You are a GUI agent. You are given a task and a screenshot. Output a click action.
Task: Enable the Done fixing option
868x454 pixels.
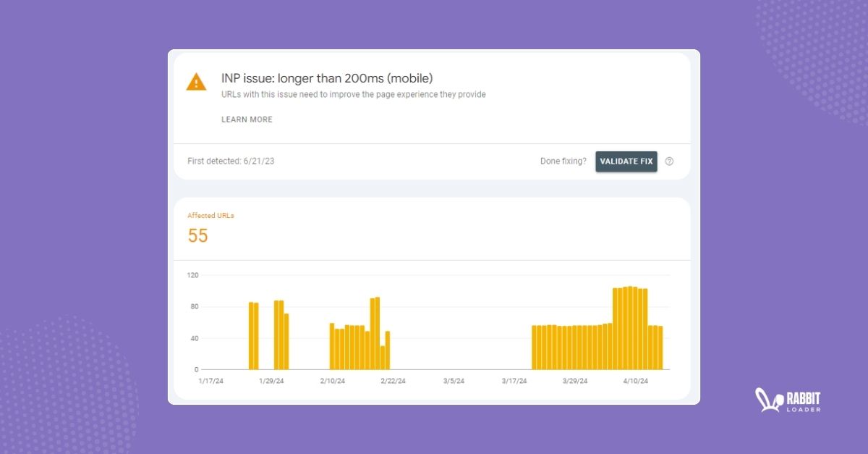point(563,161)
